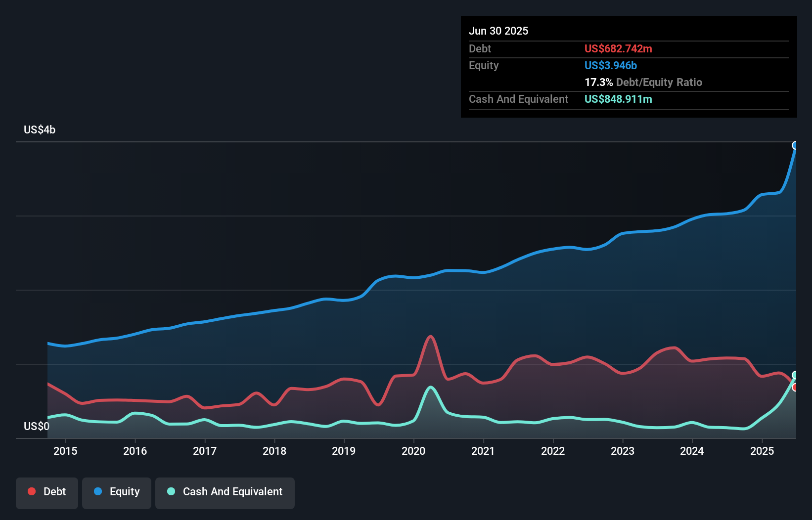This screenshot has height=520, width=812.
Task: Click the US$682.742m debt value
Action: pyautogui.click(x=618, y=49)
